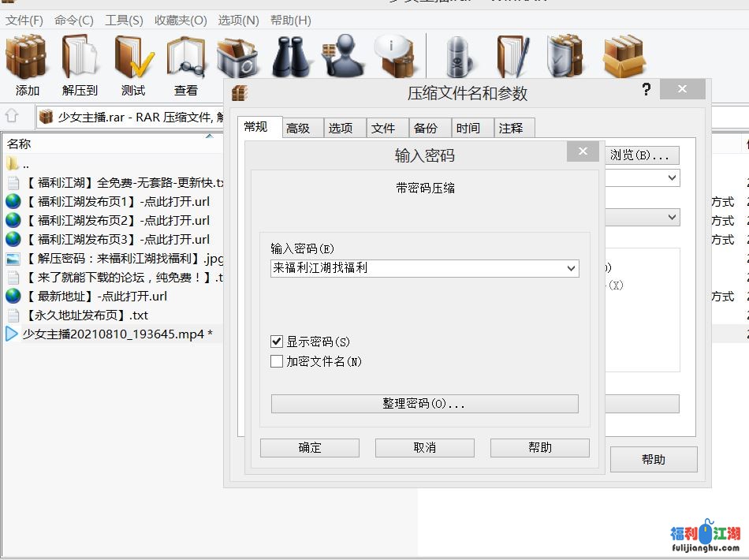Click the up-one-level arrow icon
Image resolution: width=749 pixels, height=560 pixels.
click(x=12, y=116)
